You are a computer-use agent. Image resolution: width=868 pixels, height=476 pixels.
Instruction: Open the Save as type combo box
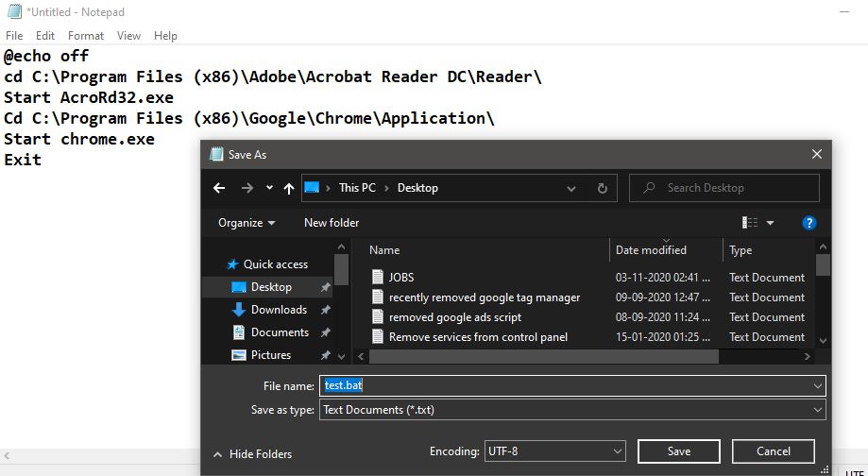(572, 410)
